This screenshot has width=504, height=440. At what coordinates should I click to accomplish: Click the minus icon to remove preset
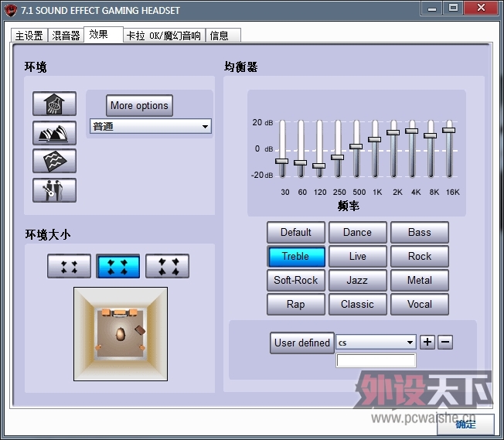[445, 342]
